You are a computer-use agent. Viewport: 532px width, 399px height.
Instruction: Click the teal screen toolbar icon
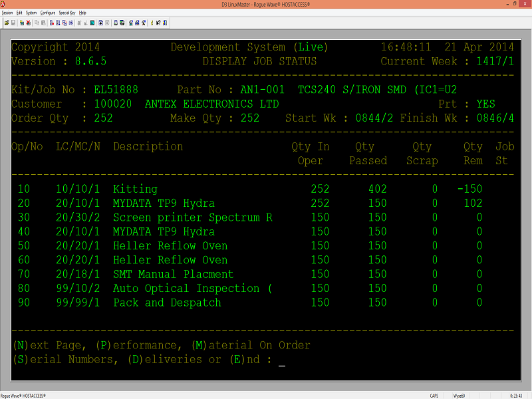click(x=92, y=23)
